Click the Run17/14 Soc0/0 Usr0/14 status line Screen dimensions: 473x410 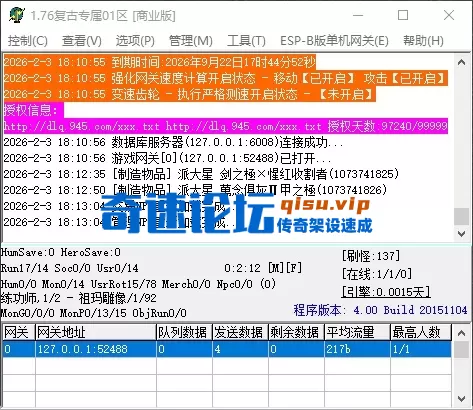click(70, 268)
